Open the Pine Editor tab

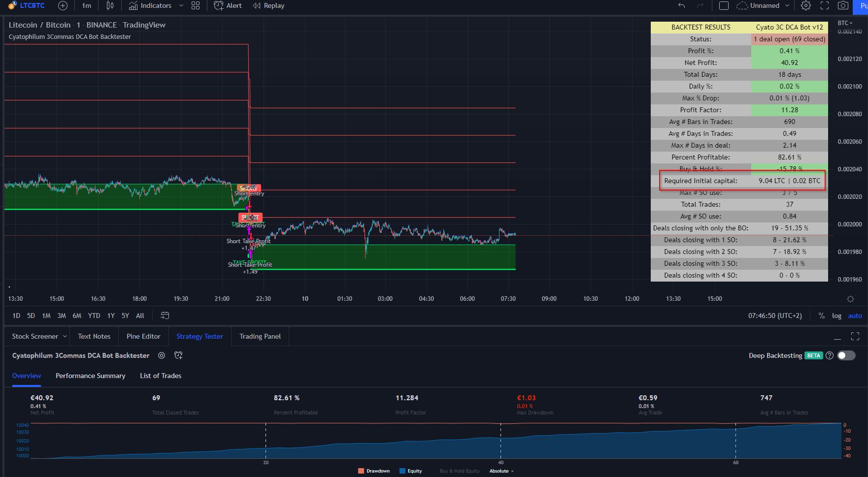tap(143, 336)
